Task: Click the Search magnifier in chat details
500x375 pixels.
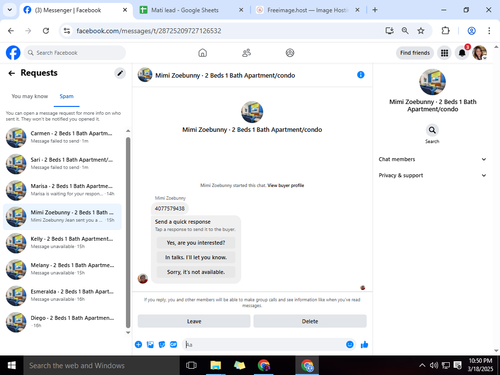Action: pyautogui.click(x=432, y=130)
